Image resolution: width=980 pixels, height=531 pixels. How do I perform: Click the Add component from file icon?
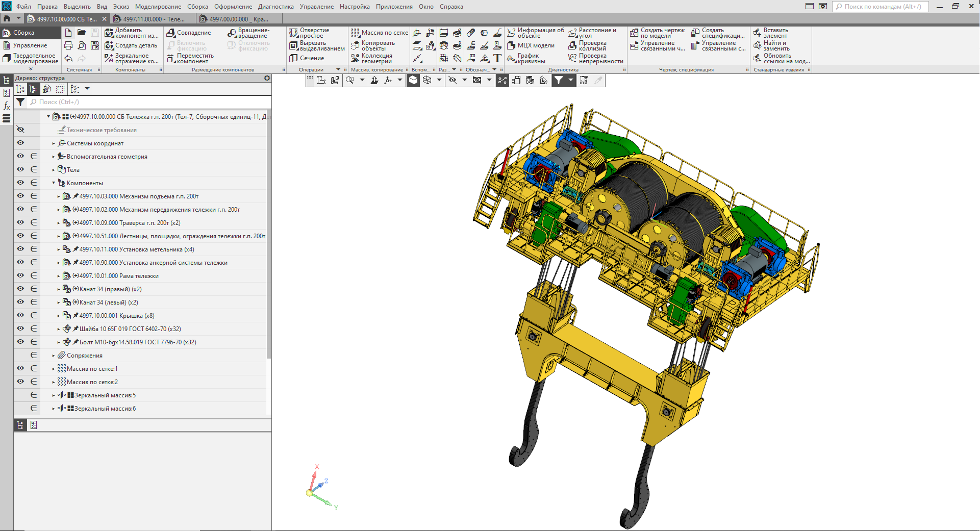coord(109,33)
